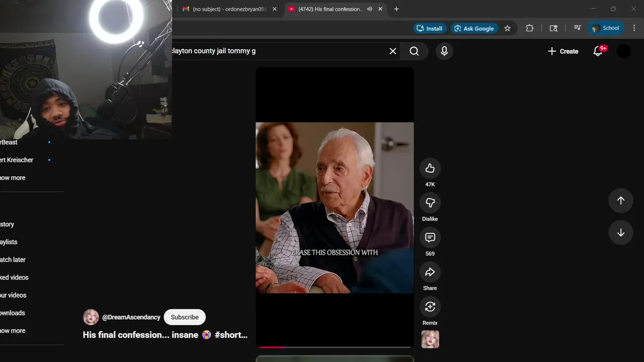Bookmark this page with the star icon
This screenshot has width=644, height=362.
(x=507, y=28)
